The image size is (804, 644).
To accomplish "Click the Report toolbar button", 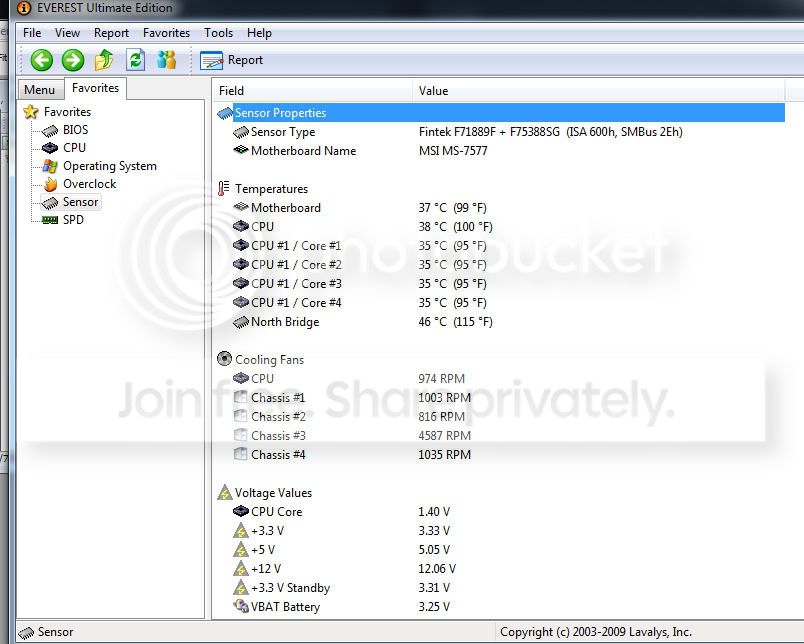I will [232, 60].
